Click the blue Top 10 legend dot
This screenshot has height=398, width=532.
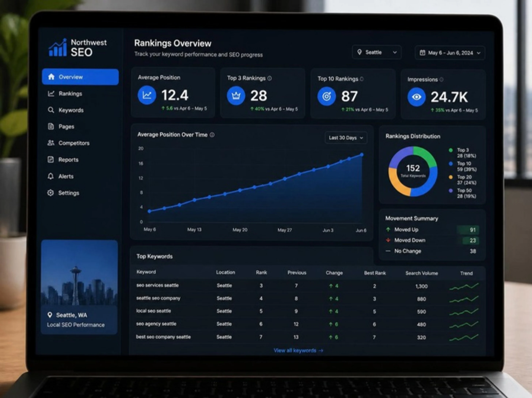tap(451, 164)
